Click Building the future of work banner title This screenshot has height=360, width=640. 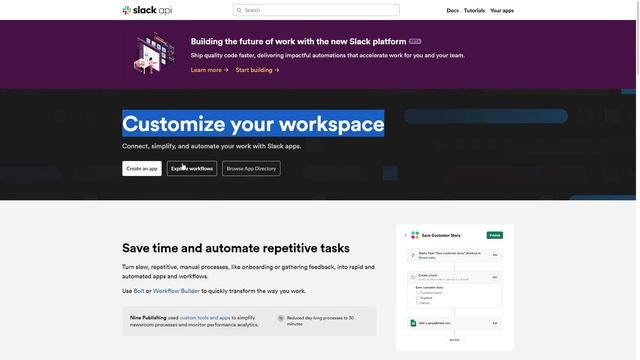point(298,42)
